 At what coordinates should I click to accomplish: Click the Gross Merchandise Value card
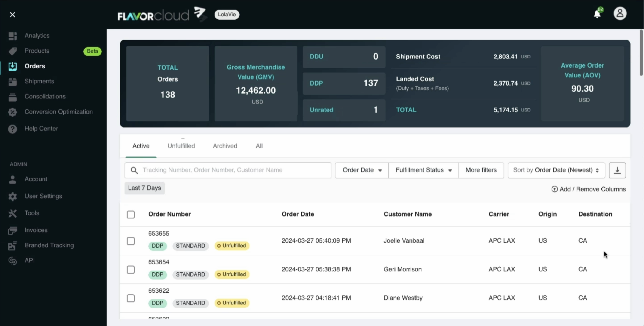coord(256,83)
